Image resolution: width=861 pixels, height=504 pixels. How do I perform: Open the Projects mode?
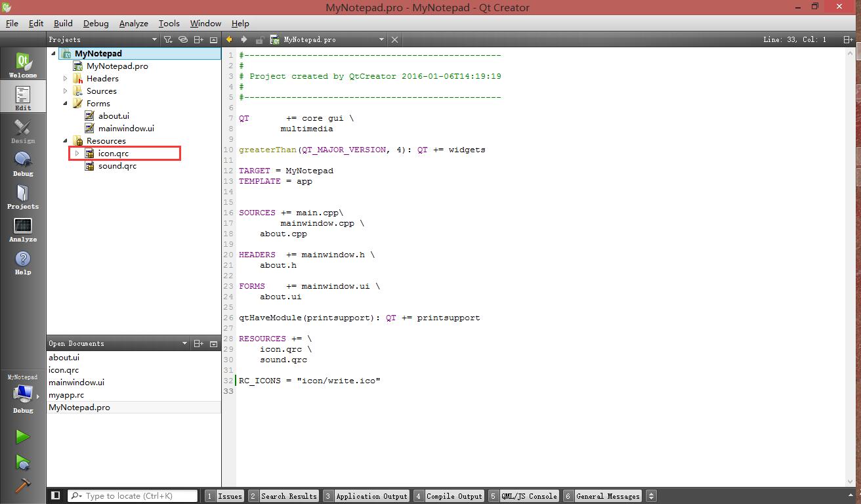(x=23, y=196)
